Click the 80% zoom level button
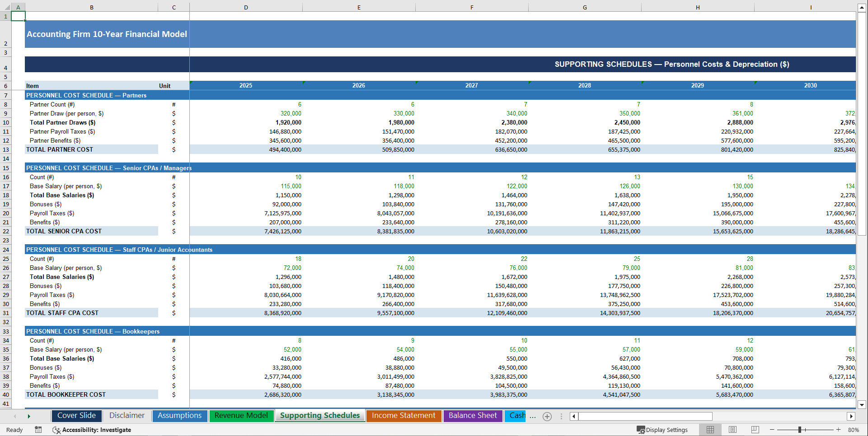The width and height of the screenshot is (868, 436). click(855, 430)
